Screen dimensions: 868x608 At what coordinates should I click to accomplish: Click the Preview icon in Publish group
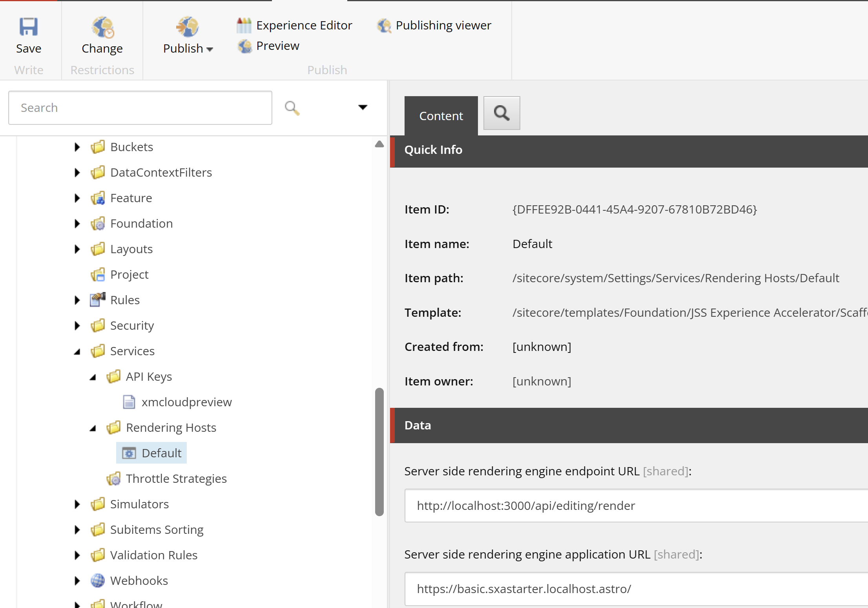click(245, 46)
